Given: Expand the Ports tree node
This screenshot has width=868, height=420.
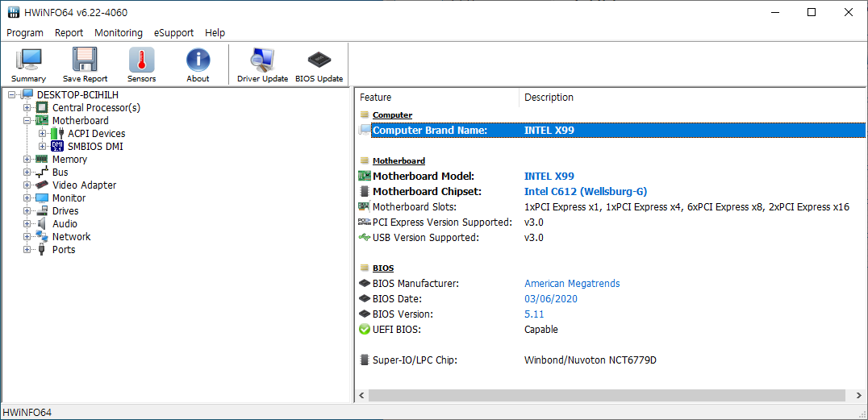Looking at the screenshot, I should click(27, 250).
